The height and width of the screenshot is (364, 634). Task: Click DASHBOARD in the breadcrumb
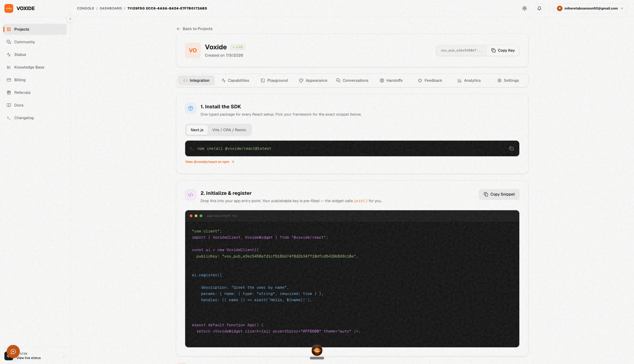pyautogui.click(x=111, y=8)
